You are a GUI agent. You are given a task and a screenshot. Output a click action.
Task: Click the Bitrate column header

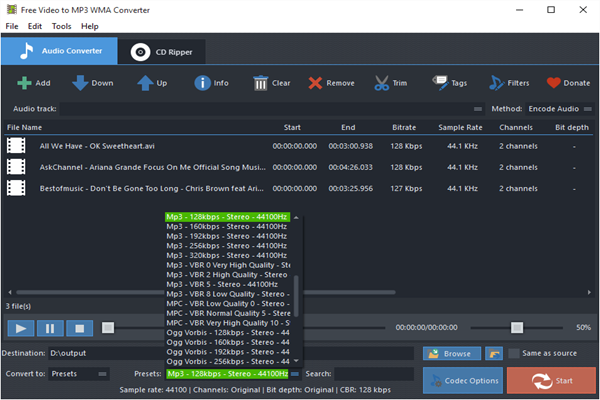click(404, 127)
